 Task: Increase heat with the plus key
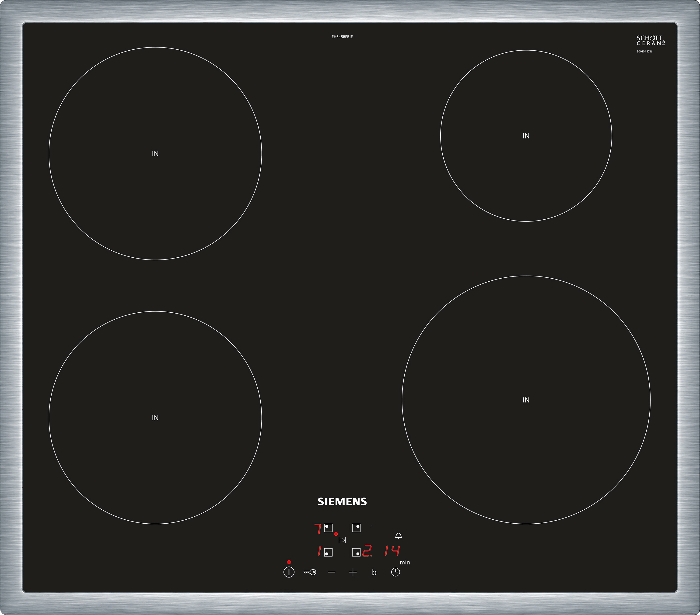pyautogui.click(x=353, y=572)
